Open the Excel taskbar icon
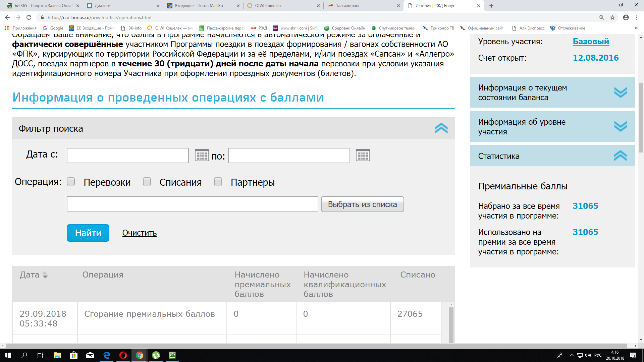 [x=172, y=355]
